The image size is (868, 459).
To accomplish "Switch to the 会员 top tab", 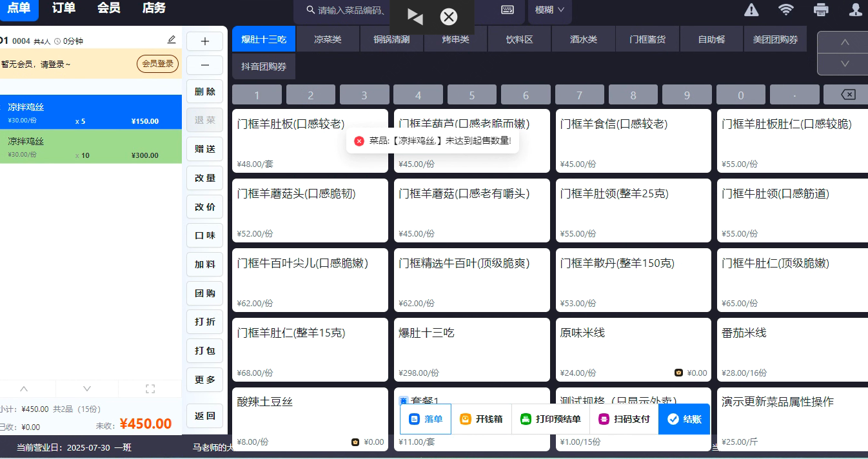I will pos(109,8).
